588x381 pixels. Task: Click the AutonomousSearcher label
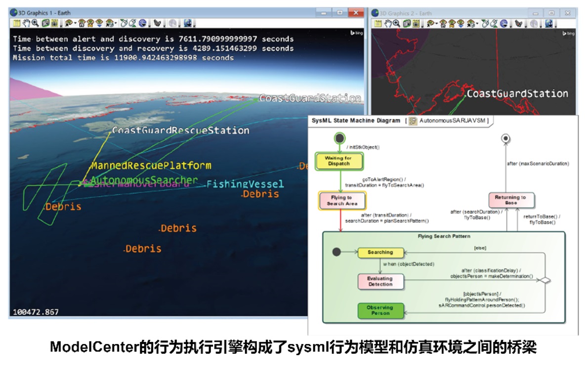[144, 180]
